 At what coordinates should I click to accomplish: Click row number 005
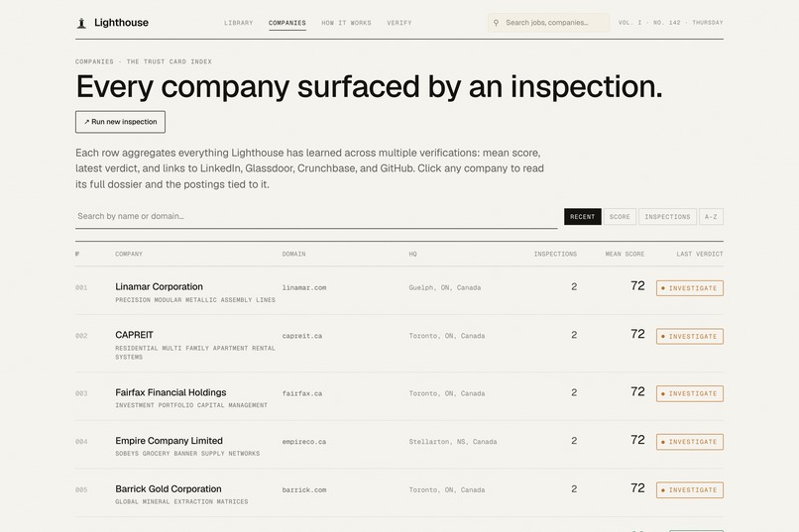tap(81, 490)
